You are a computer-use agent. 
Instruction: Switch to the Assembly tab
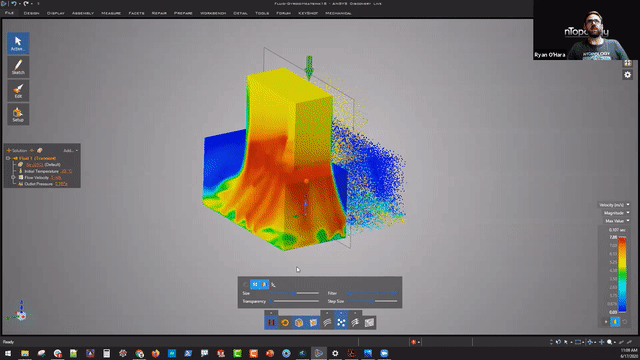point(83,13)
